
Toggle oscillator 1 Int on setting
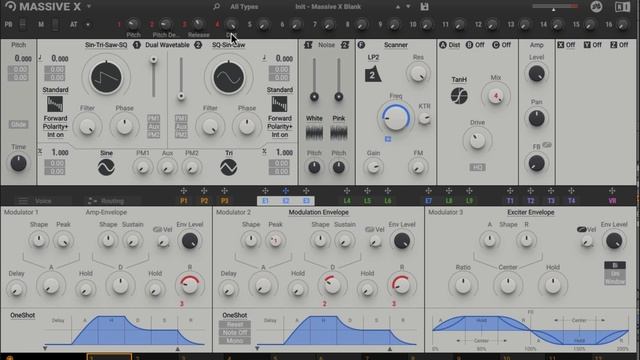(55, 135)
